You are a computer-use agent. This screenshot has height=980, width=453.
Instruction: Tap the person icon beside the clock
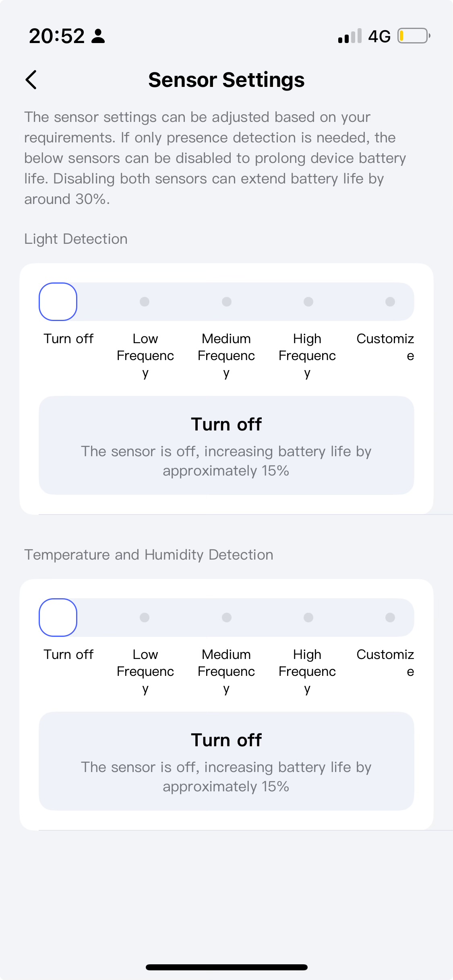click(98, 36)
